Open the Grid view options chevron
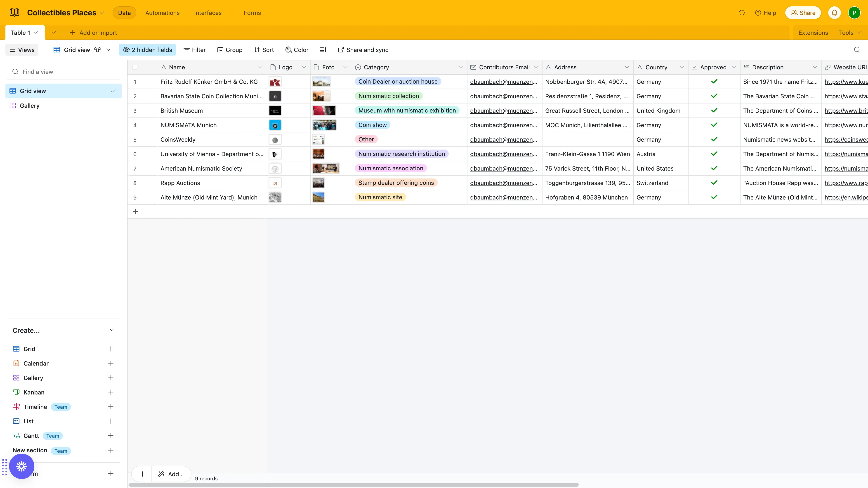The height and width of the screenshot is (488, 868). pos(108,50)
